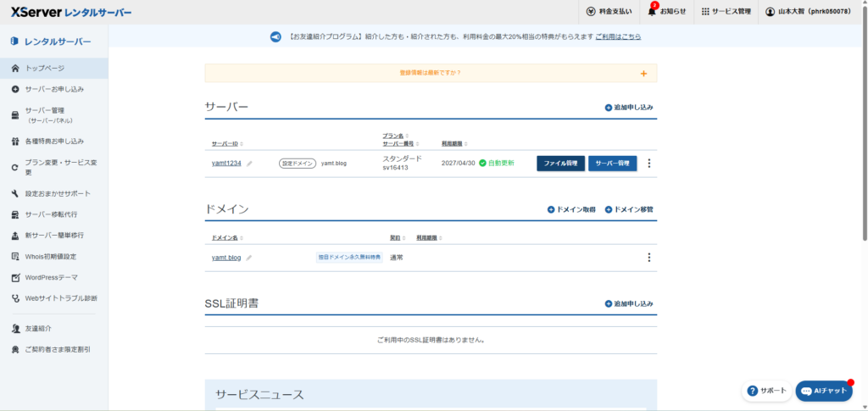Screen dimensions: 868x411
Task: Open the Support help button
Action: pos(766,391)
